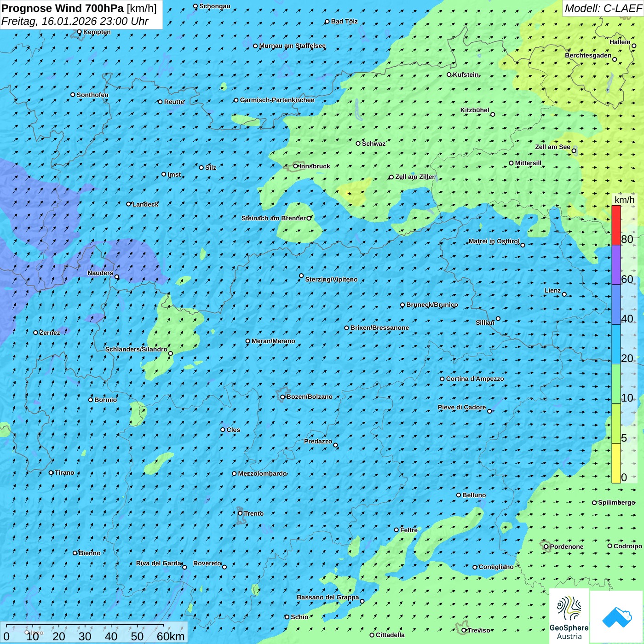Click the Kufstein location marker
This screenshot has width=644, height=644.
coord(449,75)
